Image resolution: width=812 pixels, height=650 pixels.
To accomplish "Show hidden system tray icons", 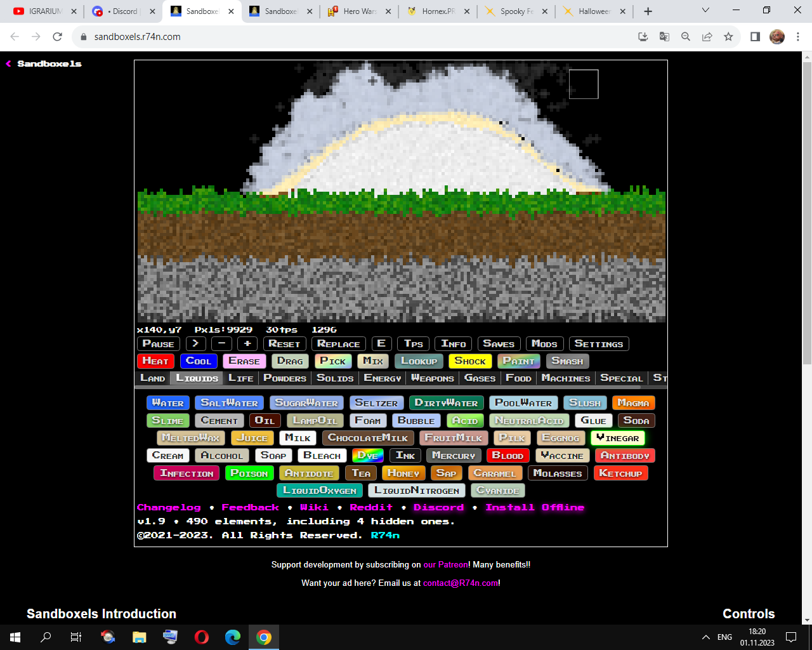I will 705,637.
